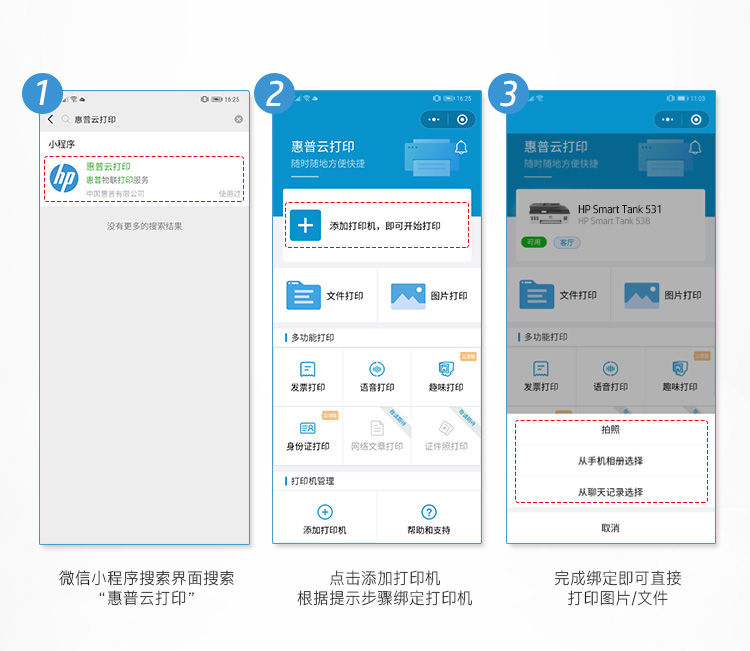Clear the search text with the X icon
Viewport: 750px width, 651px height.
click(239, 119)
